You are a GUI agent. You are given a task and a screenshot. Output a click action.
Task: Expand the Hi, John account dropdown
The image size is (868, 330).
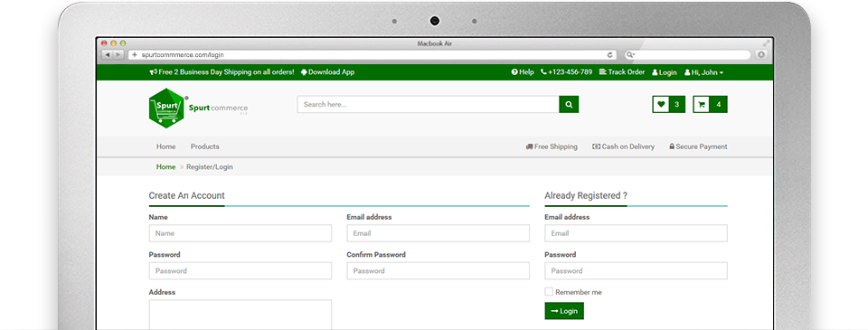[x=703, y=72]
